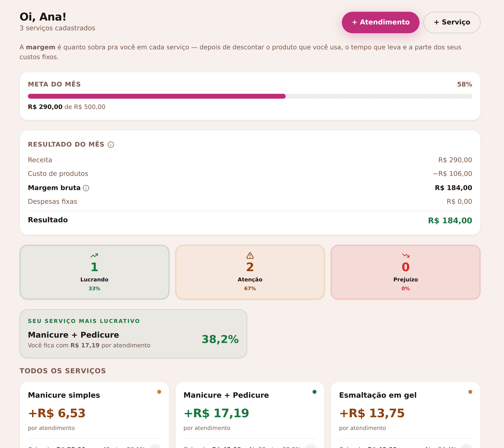Open the Prejuízo summary card
This screenshot has height=448, width=504.
coord(406,272)
